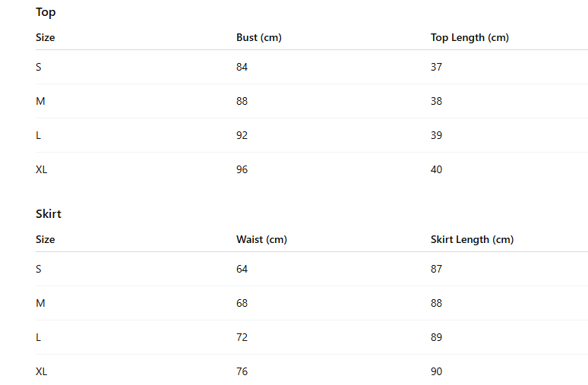Select the Top Length (cm) column header
This screenshot has width=588, height=385.
[469, 38]
